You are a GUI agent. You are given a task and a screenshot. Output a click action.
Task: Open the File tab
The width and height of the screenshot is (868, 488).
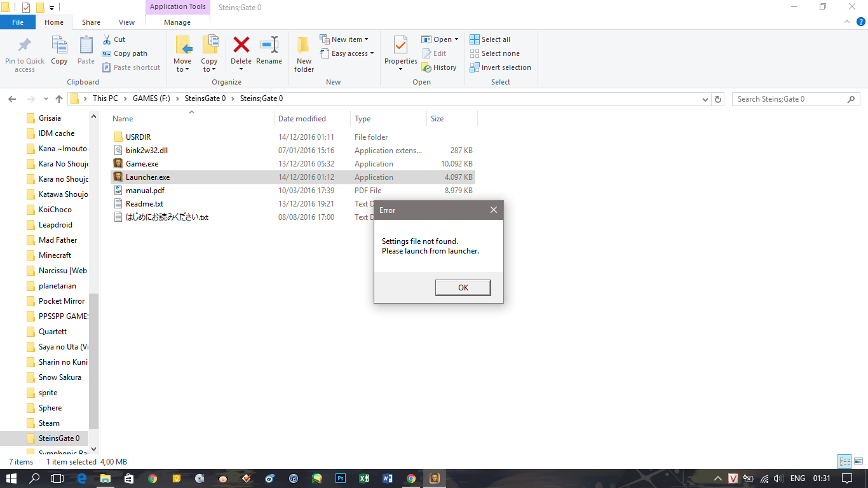click(18, 22)
